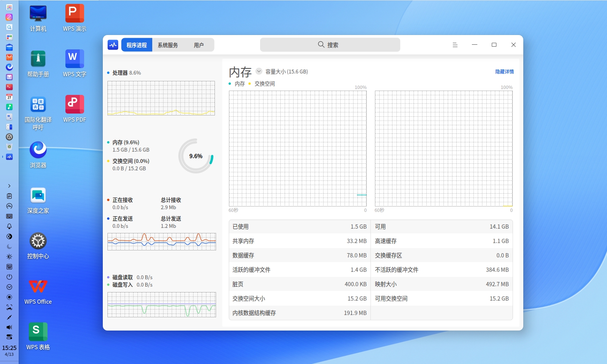The width and height of the screenshot is (607, 364).
Task: Open the WPS 文字 desktop icon
Action: 74,64
